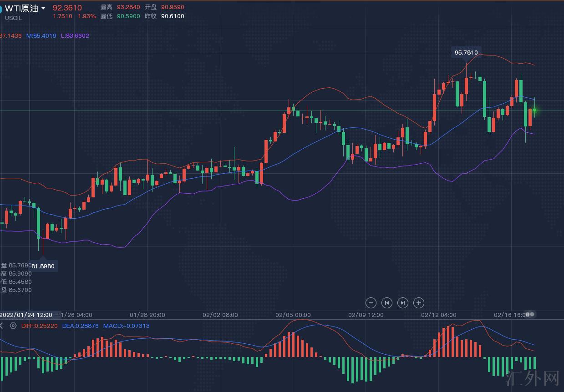Click the zoom in plus button
This screenshot has width=564, height=392.
pos(419,303)
